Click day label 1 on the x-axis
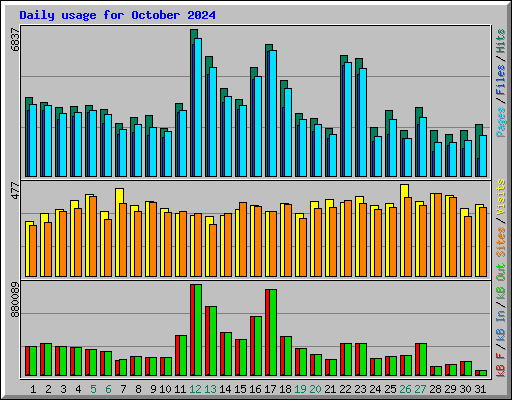This screenshot has height=400, width=512. point(33,389)
